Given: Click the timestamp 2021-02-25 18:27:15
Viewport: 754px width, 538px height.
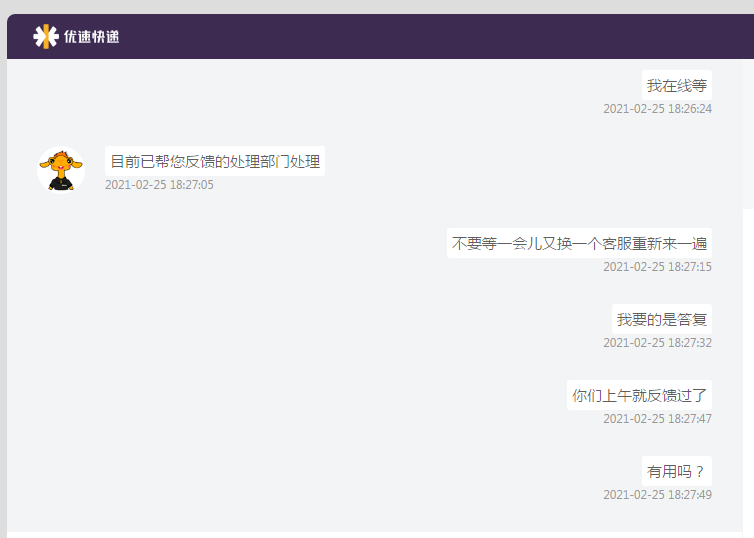Looking at the screenshot, I should pos(657,267).
